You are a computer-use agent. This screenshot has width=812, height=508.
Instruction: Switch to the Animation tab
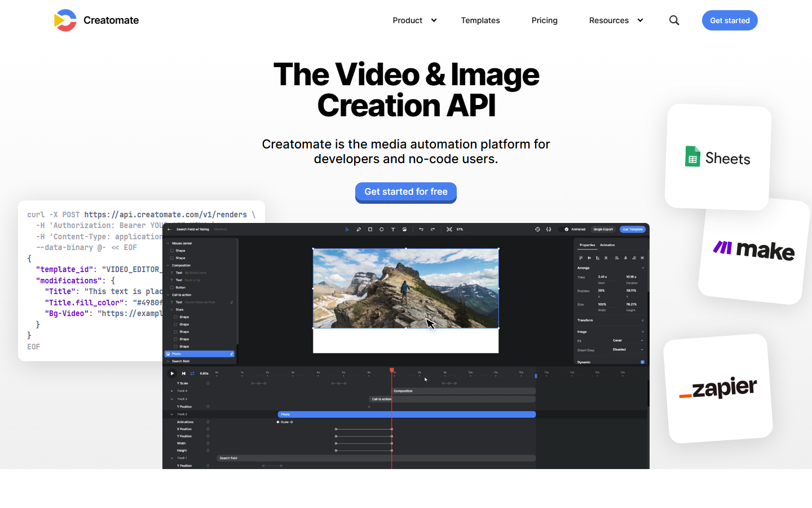point(607,245)
